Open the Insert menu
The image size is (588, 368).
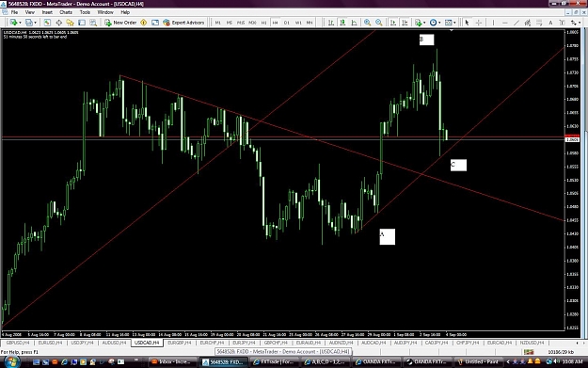(x=47, y=12)
